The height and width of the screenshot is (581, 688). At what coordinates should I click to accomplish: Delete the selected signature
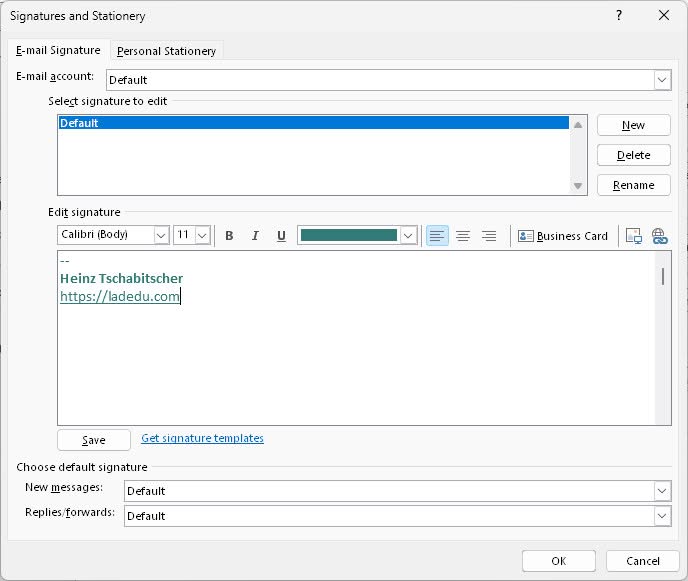634,155
